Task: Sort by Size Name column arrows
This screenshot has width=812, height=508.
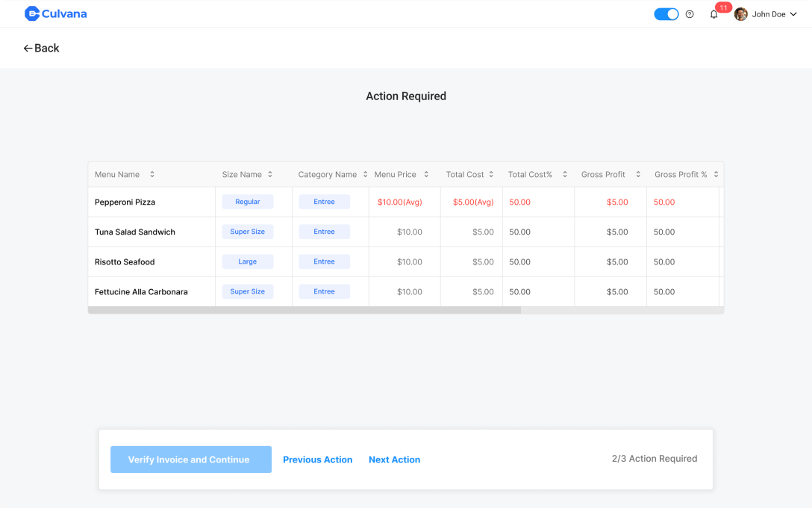Action: 270,175
